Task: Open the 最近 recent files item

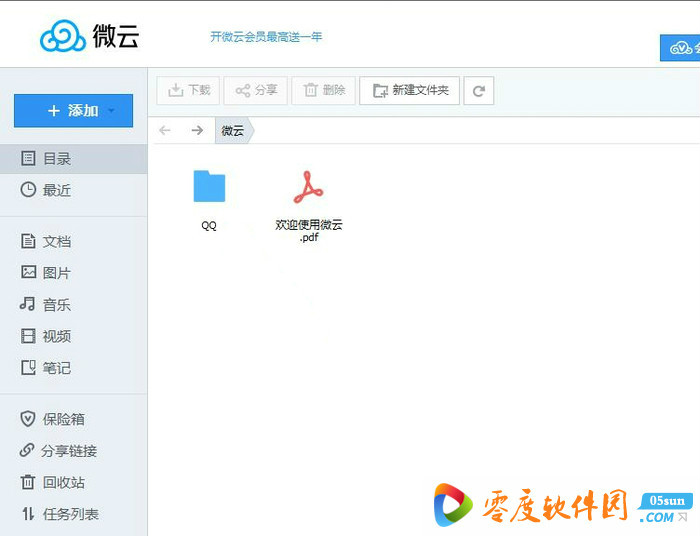Action: point(74,190)
